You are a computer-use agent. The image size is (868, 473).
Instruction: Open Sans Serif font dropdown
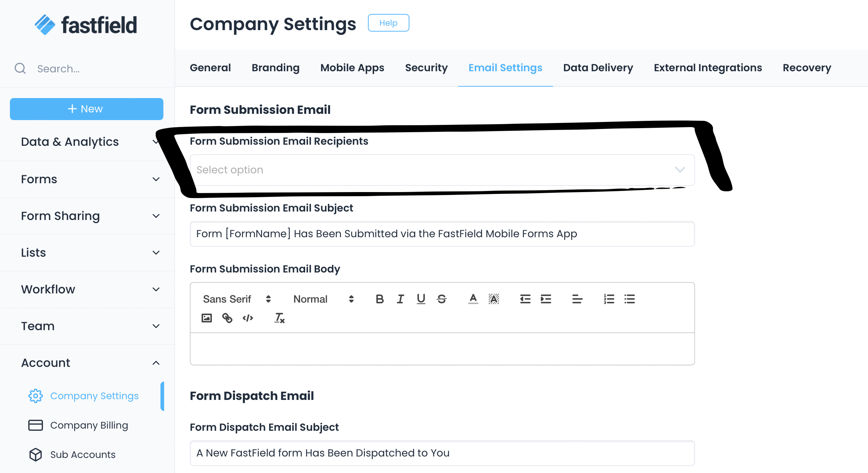[x=237, y=299]
